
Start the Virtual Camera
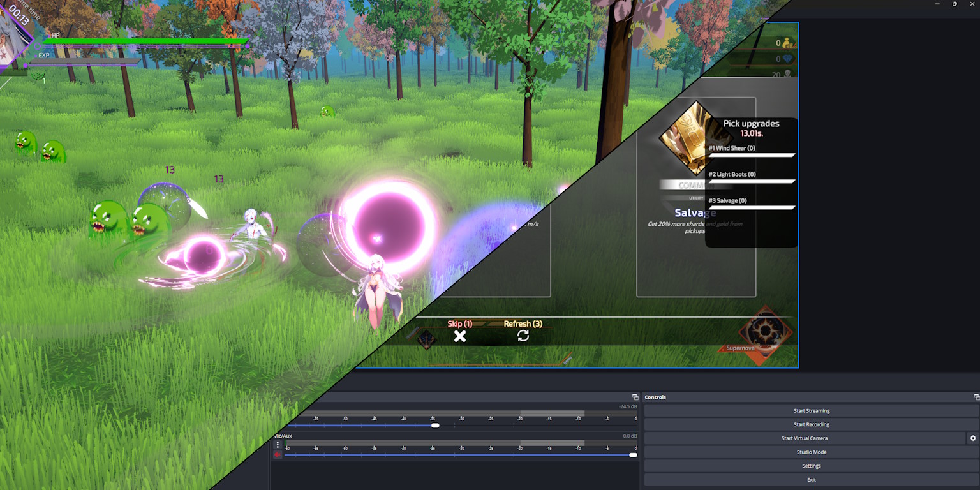(804, 438)
